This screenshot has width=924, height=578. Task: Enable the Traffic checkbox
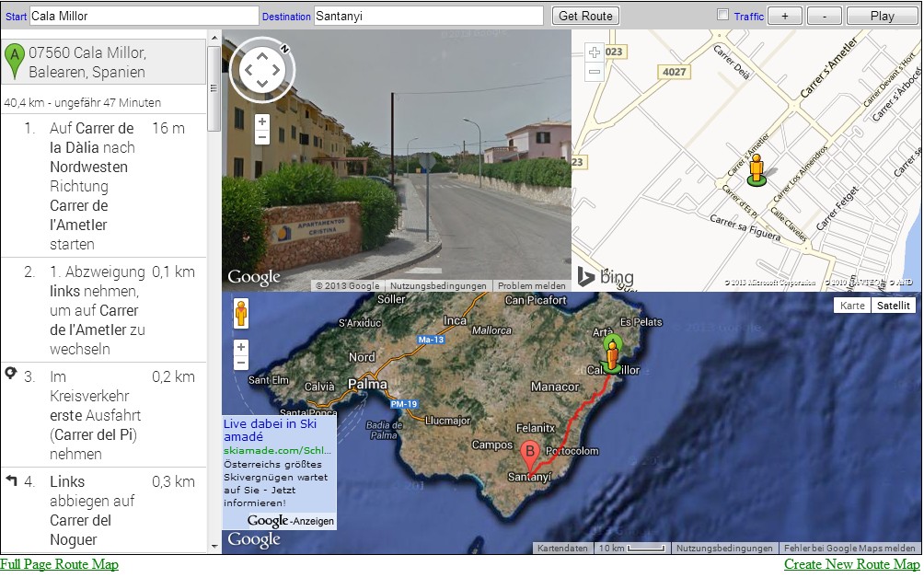(722, 15)
